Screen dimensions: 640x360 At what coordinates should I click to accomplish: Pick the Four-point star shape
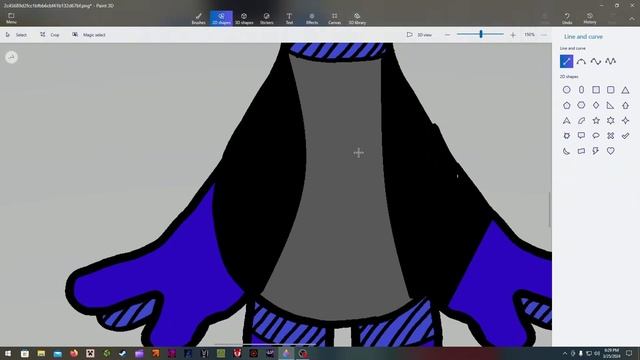(625, 120)
